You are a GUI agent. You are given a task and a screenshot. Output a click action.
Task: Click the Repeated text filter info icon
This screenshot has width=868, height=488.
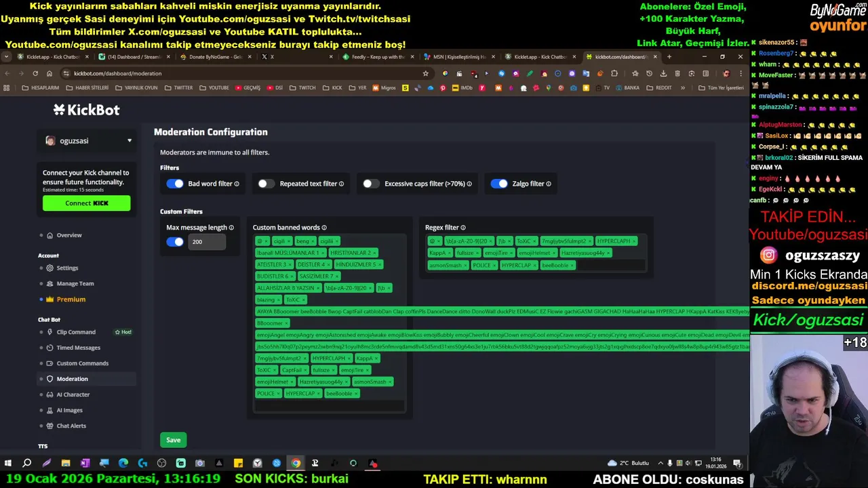coord(341,184)
